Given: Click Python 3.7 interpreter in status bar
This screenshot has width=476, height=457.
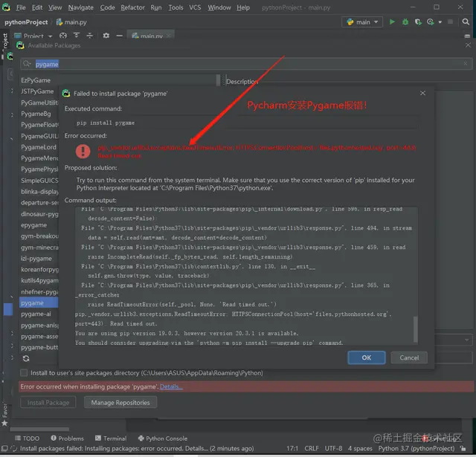Looking at the screenshot, I should [x=416, y=449].
